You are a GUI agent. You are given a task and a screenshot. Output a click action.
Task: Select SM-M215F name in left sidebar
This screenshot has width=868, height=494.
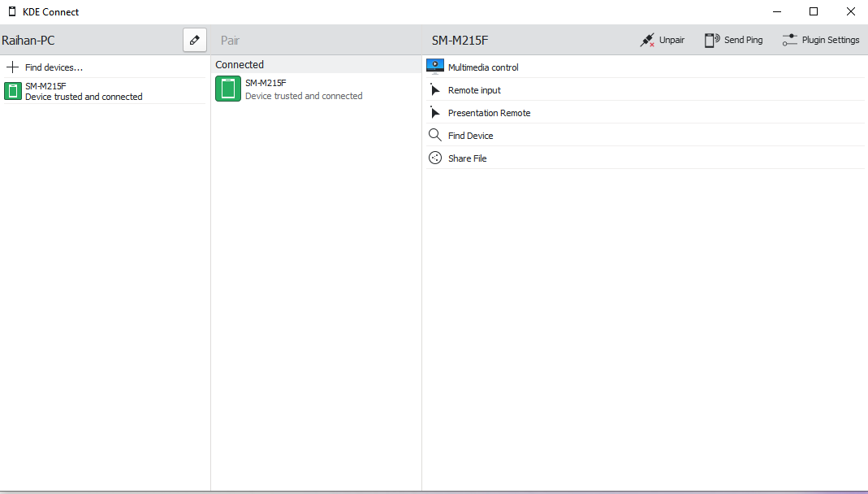tap(45, 86)
